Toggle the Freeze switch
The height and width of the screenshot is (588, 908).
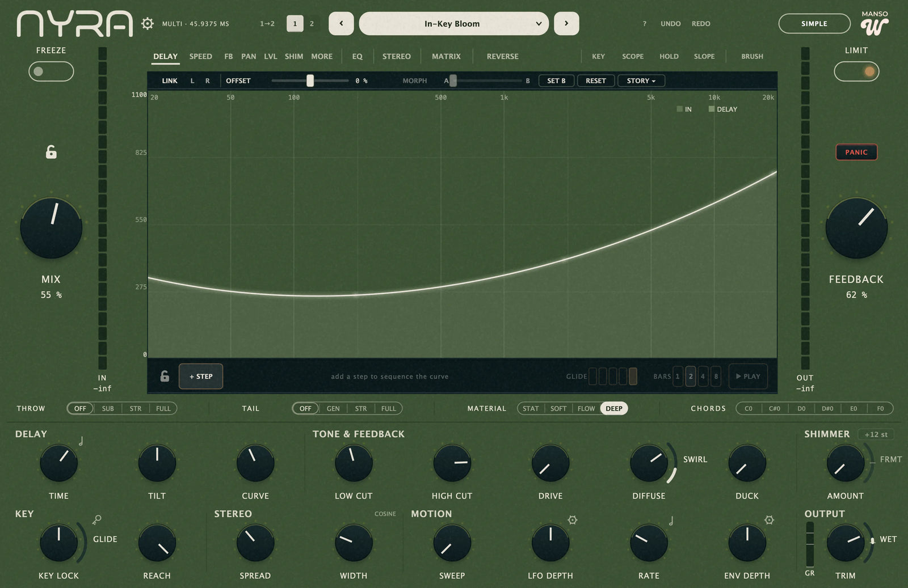point(51,71)
